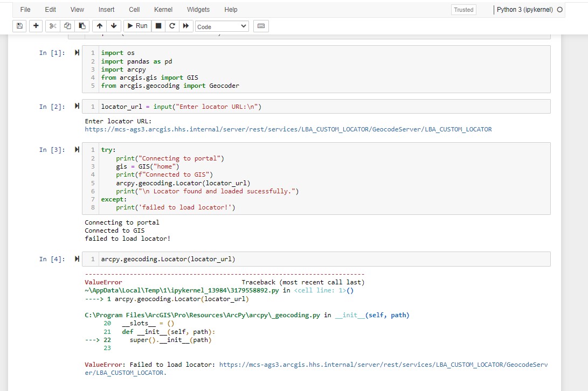This screenshot has height=391, width=588.
Task: Click the Trusted status button
Action: pos(463,9)
